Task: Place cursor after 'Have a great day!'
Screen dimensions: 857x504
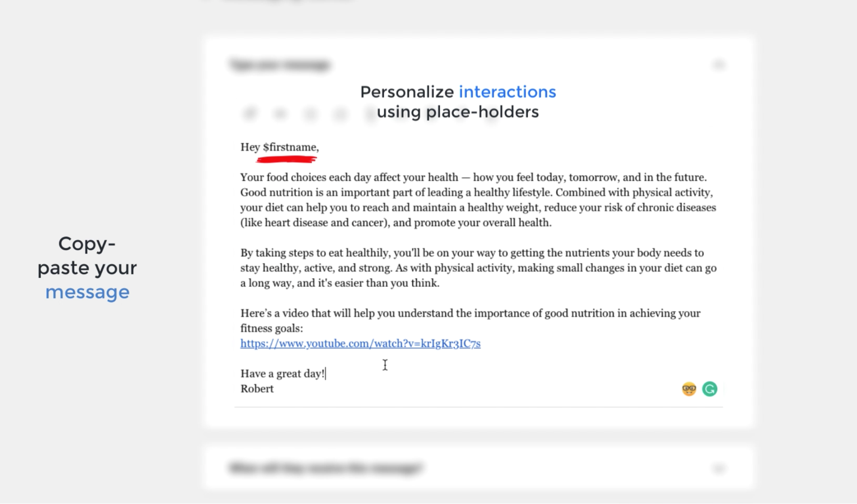Action: point(325,374)
